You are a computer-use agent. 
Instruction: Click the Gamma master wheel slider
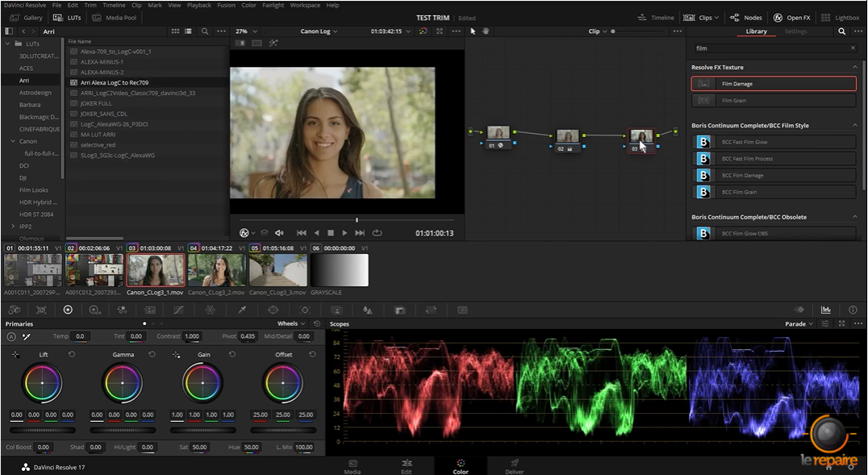pyautogui.click(x=122, y=430)
